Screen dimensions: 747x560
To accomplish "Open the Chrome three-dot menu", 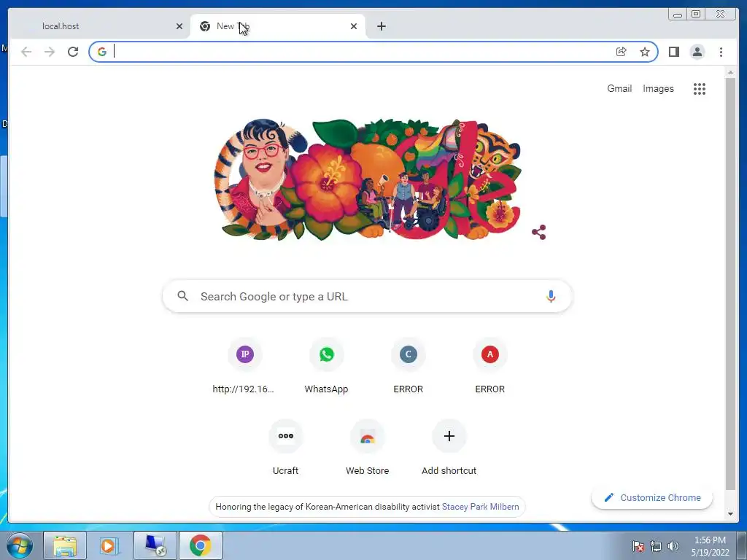I will point(721,52).
